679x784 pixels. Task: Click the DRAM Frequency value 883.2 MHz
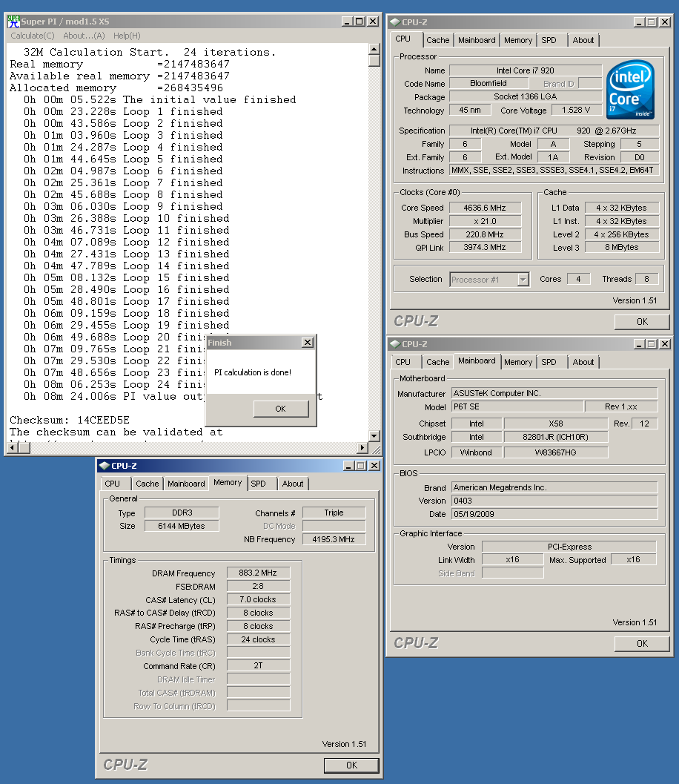tap(258, 573)
